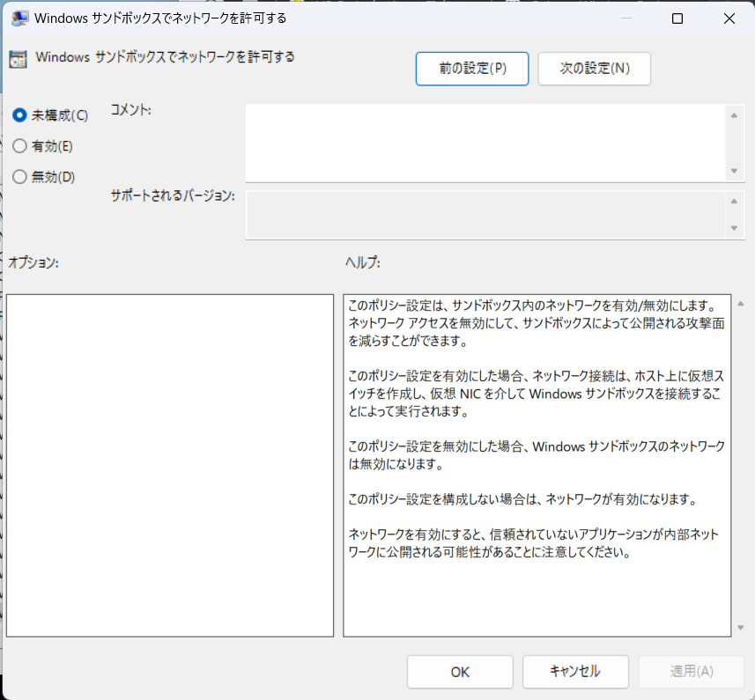Click the 前の設定 button

[471, 69]
